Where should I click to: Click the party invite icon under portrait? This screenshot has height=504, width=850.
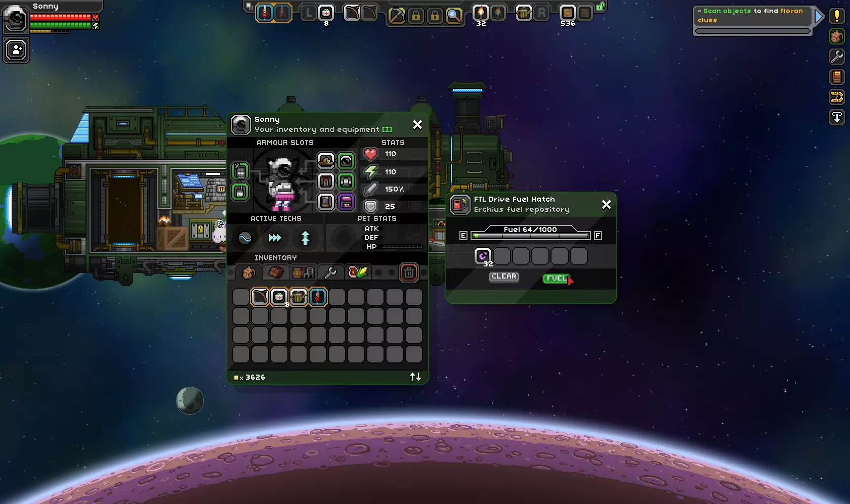16,50
